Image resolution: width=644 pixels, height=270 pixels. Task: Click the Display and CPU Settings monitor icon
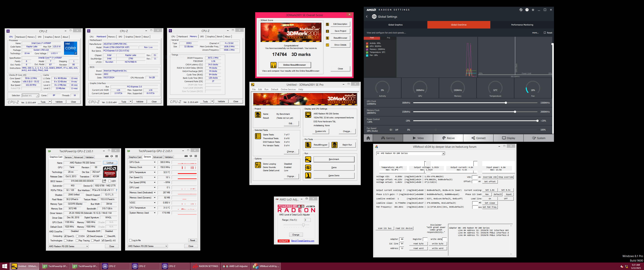tap(308, 115)
